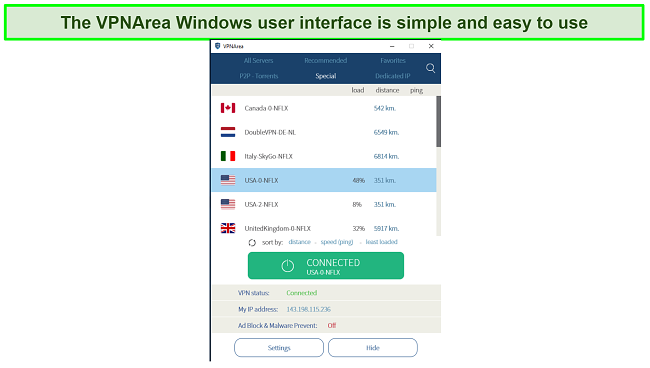The width and height of the screenshot is (650, 368).
Task: Open Settings
Action: click(279, 348)
